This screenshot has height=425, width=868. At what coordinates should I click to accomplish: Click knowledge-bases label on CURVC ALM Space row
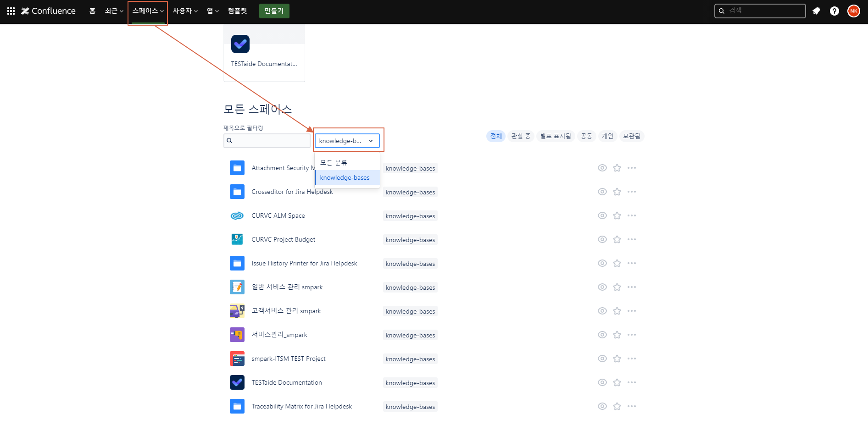click(410, 216)
